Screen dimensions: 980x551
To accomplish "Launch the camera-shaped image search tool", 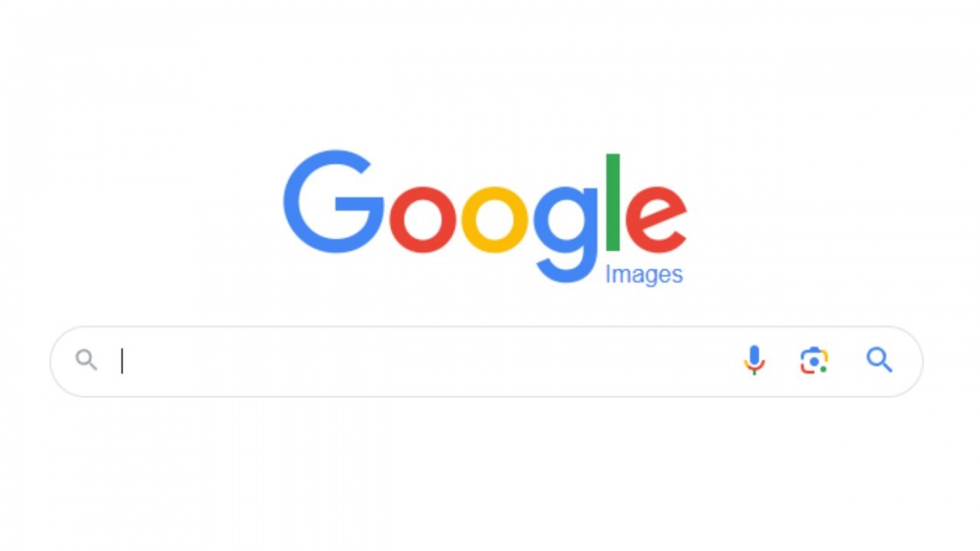I will tap(814, 360).
